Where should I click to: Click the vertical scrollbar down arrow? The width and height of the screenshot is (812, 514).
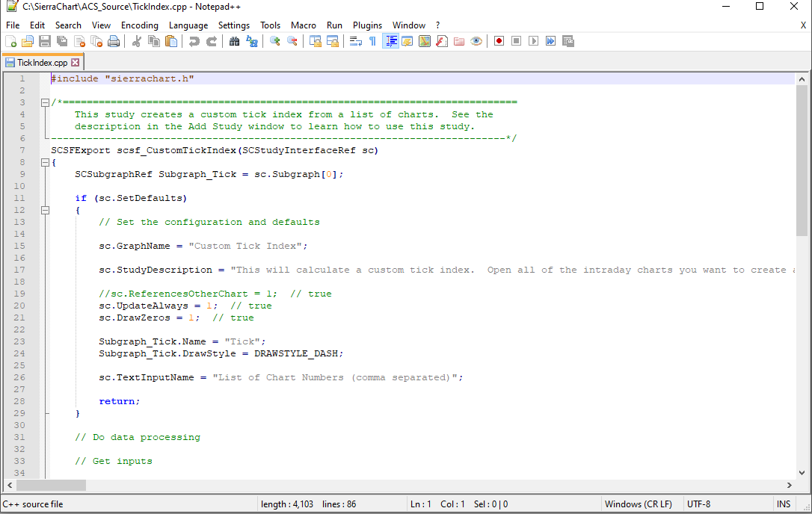click(x=802, y=471)
